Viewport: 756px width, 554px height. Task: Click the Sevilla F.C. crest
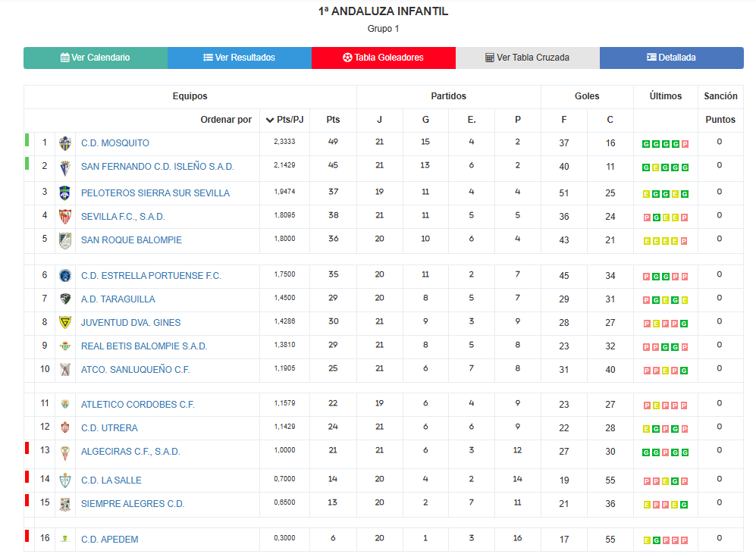pyautogui.click(x=65, y=217)
